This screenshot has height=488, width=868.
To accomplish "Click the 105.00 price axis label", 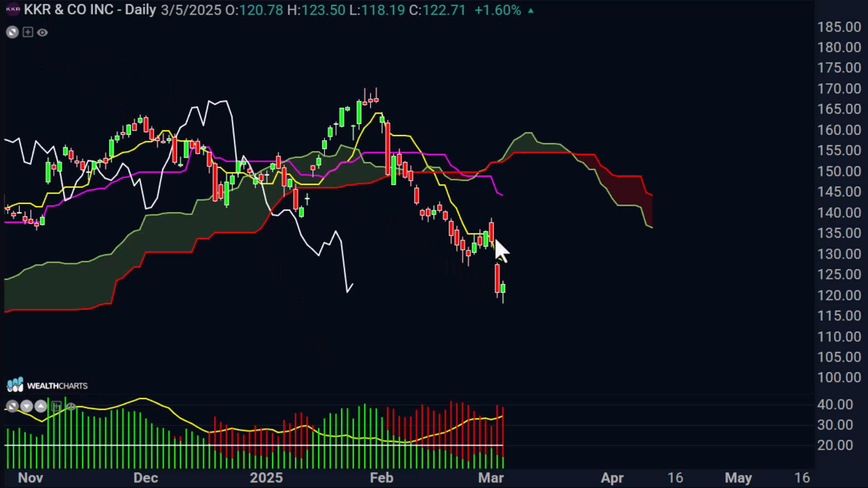I will click(839, 357).
